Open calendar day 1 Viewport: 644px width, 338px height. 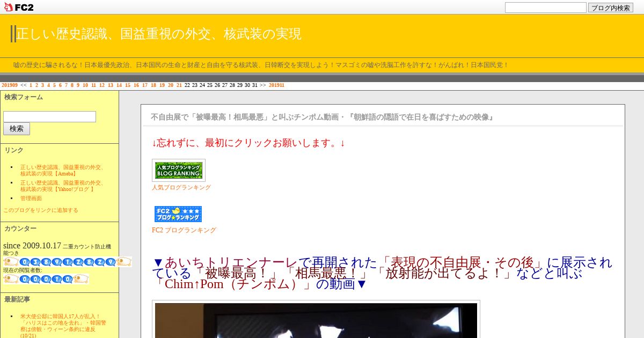(31, 85)
